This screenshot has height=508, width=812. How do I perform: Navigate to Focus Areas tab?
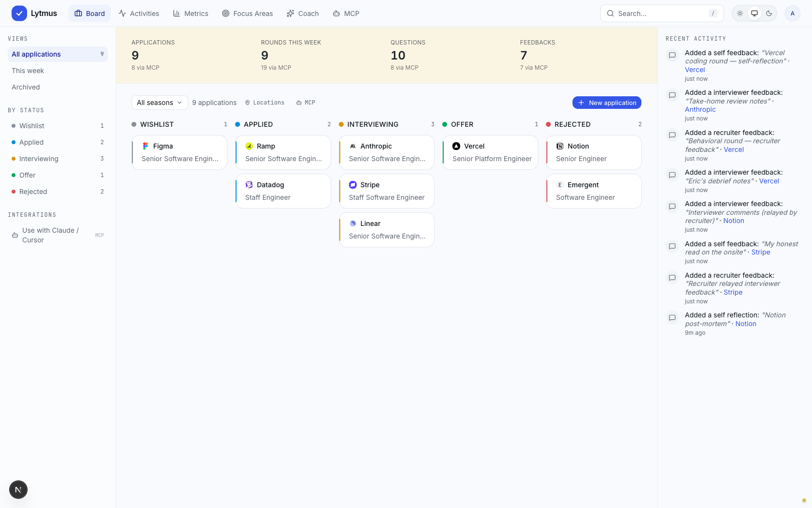tap(247, 14)
